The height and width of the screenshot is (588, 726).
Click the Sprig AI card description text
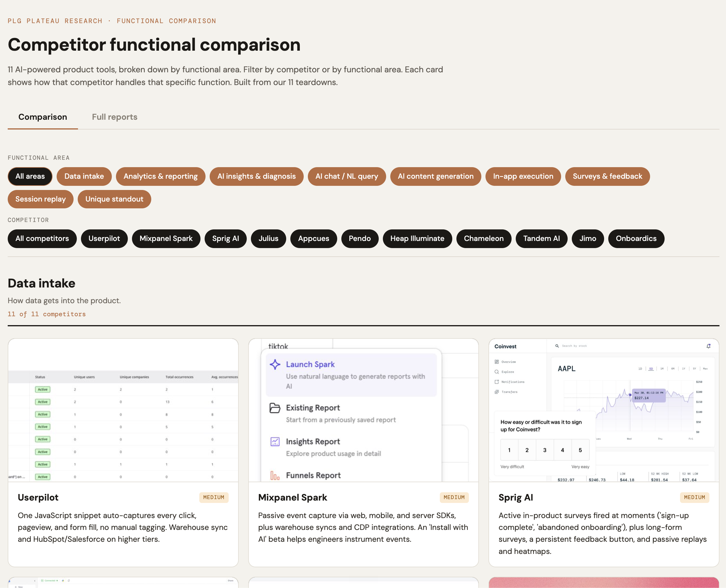603,533
